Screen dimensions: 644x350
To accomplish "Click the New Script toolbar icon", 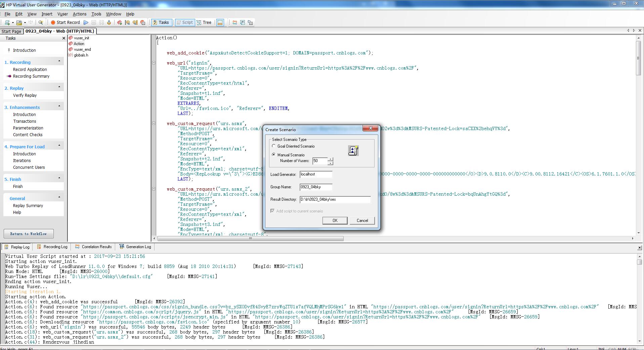I will tap(7, 23).
